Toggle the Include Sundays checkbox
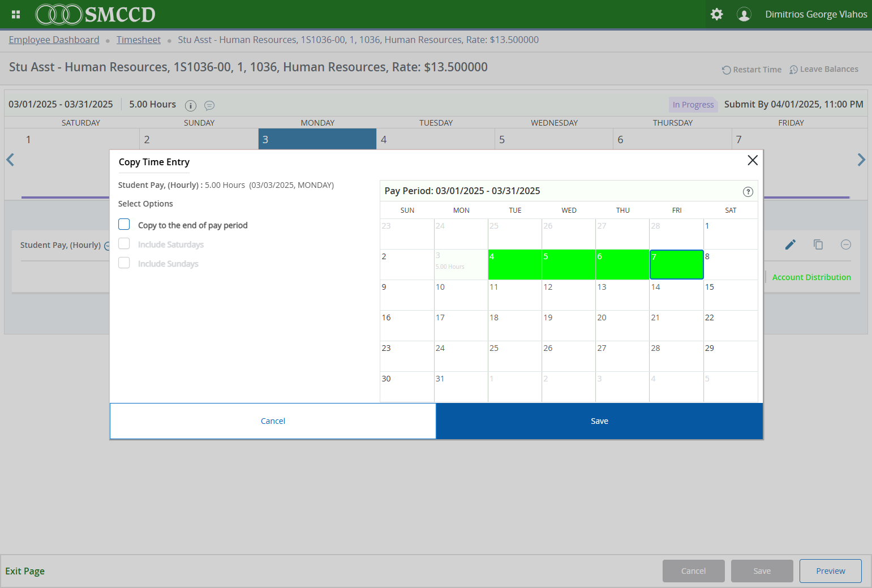The image size is (872, 588). [x=124, y=263]
